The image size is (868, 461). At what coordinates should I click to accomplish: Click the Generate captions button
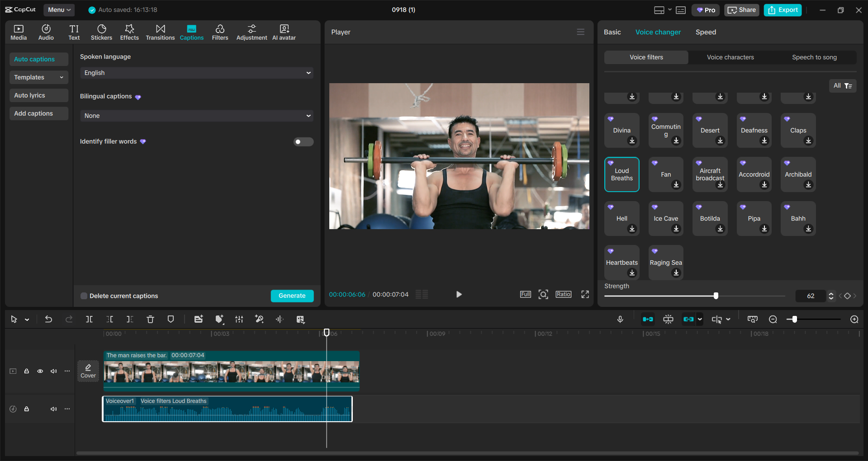292,296
